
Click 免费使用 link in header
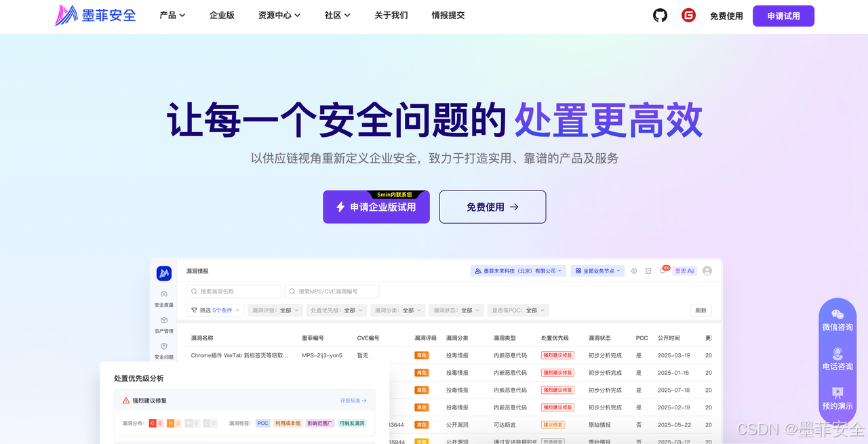726,16
